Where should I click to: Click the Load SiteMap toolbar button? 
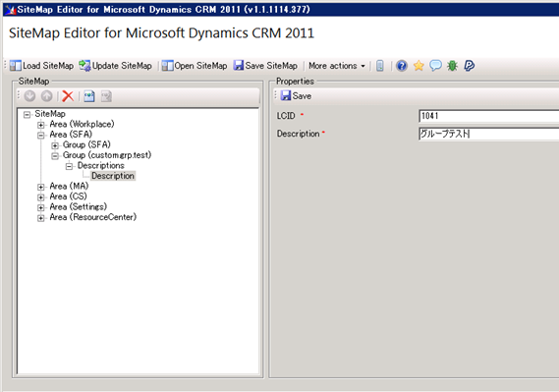click(41, 66)
